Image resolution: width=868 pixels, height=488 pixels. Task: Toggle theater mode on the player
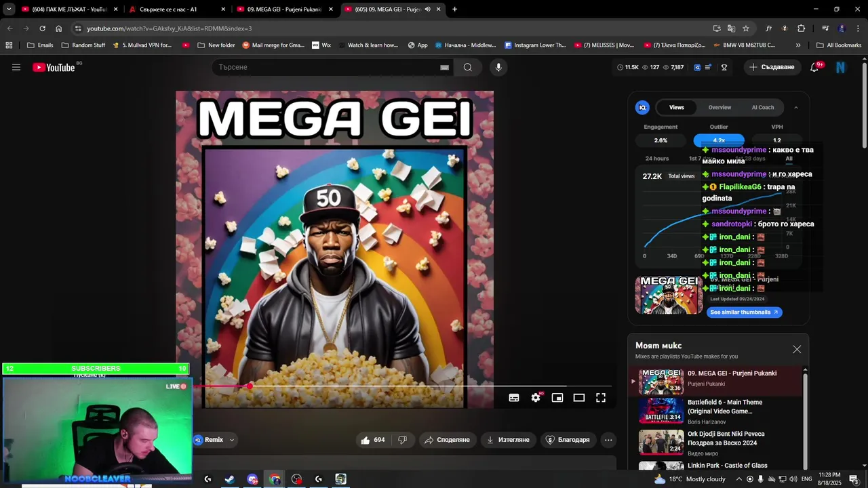click(579, 398)
